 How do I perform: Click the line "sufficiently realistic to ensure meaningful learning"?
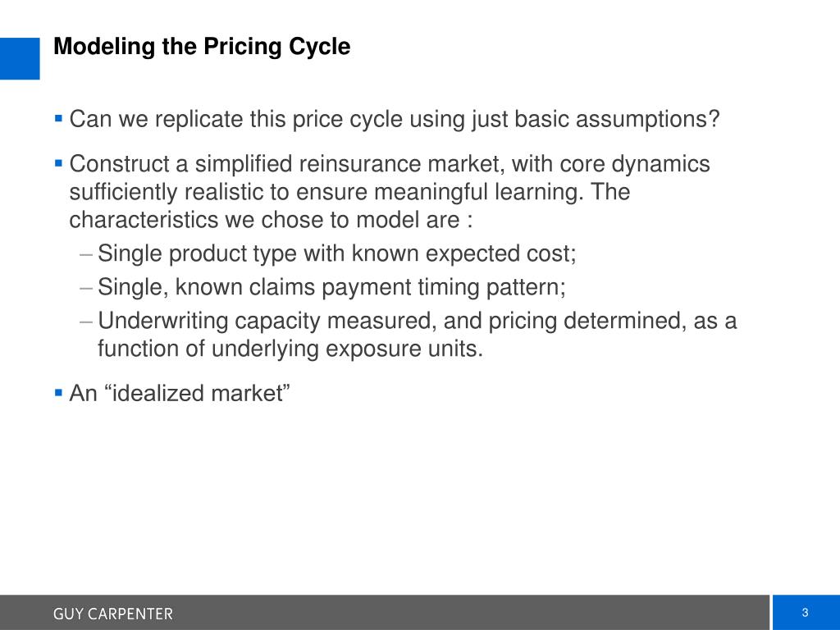click(x=349, y=193)
